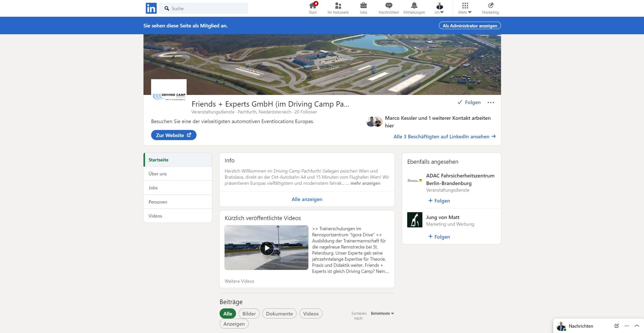Screen dimensions: 644x333
Task: Filter posts by Anzeigen
Action: coord(234,324)
